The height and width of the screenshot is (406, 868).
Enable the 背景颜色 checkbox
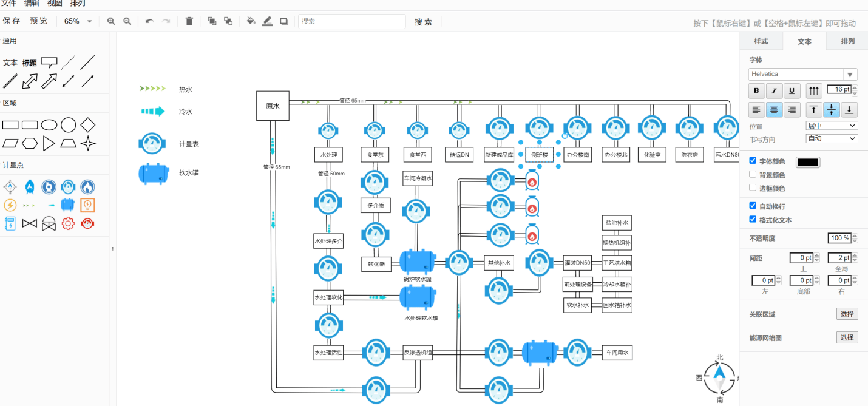point(753,174)
